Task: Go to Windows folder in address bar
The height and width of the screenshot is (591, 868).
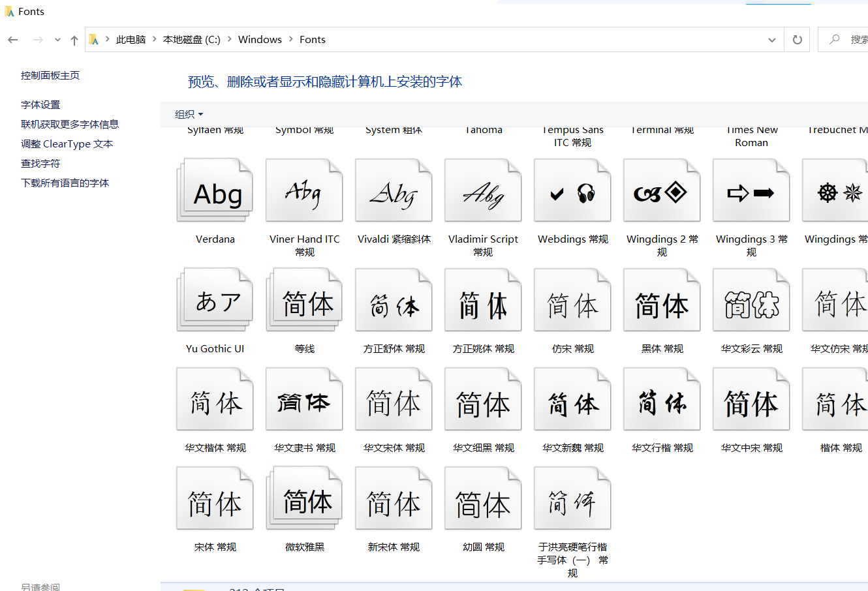Action: [x=260, y=40]
